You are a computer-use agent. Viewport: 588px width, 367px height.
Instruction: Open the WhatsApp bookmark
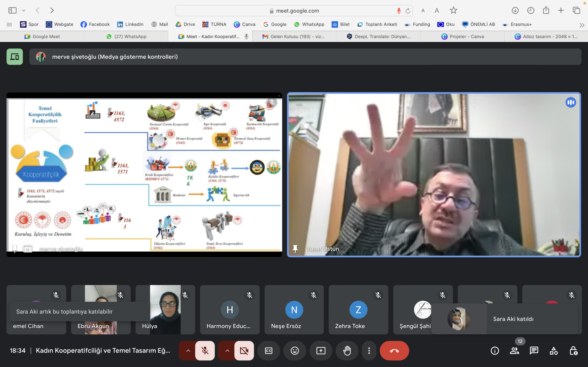[x=309, y=24]
